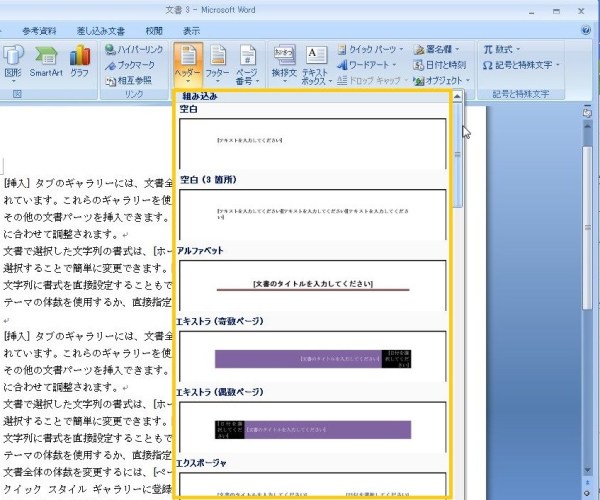
Task: Switch to the 表示 view tab
Action: [x=190, y=30]
